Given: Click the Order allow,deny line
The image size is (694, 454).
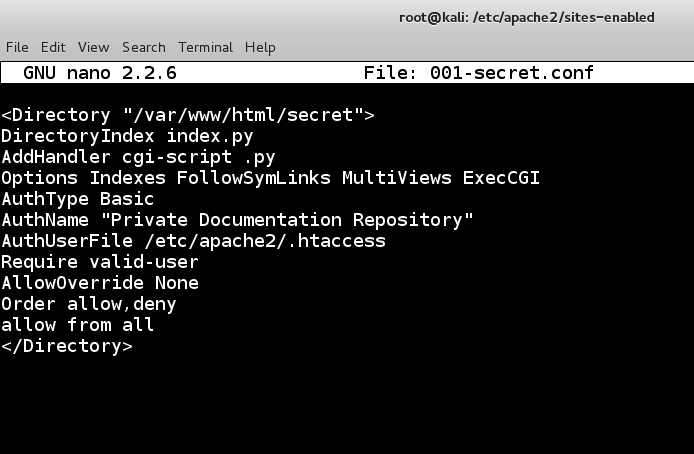Looking at the screenshot, I should [x=89, y=304].
